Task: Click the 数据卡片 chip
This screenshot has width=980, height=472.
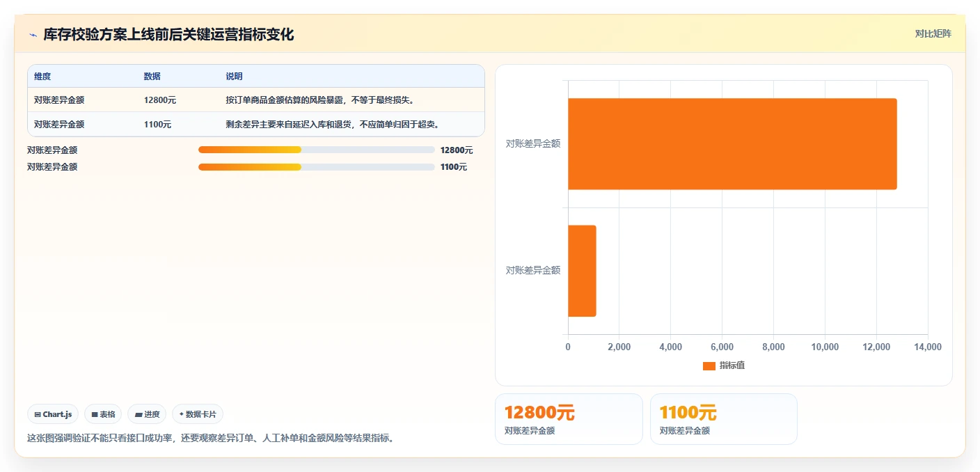Action: 198,414
